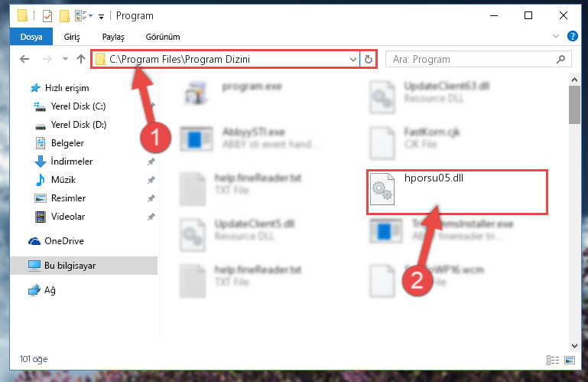Switch to details view layout icon
588x382 pixels.
click(553, 361)
